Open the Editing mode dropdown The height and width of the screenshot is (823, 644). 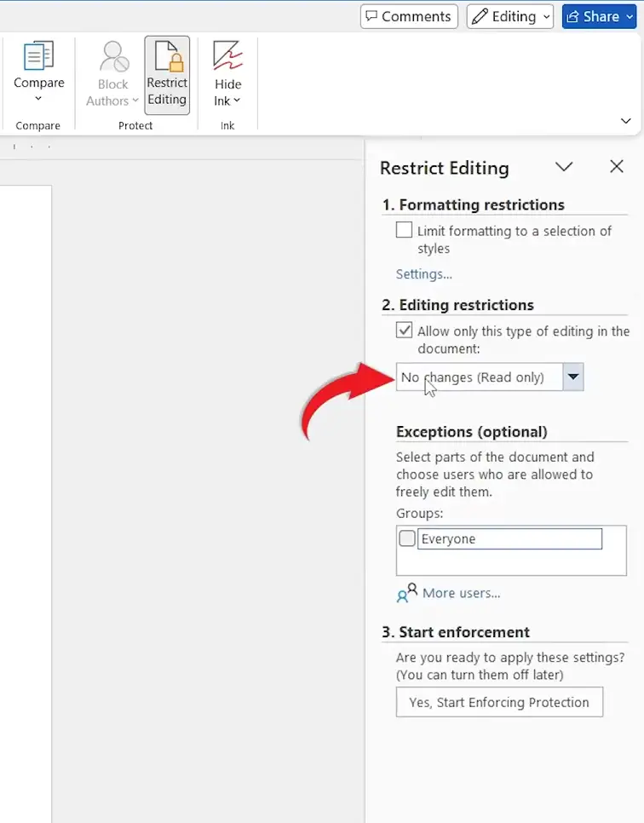tap(509, 16)
